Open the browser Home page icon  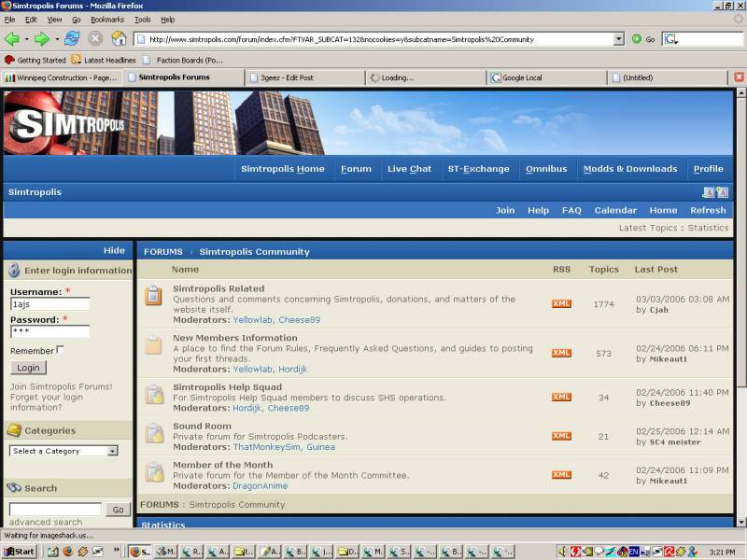[x=120, y=38]
